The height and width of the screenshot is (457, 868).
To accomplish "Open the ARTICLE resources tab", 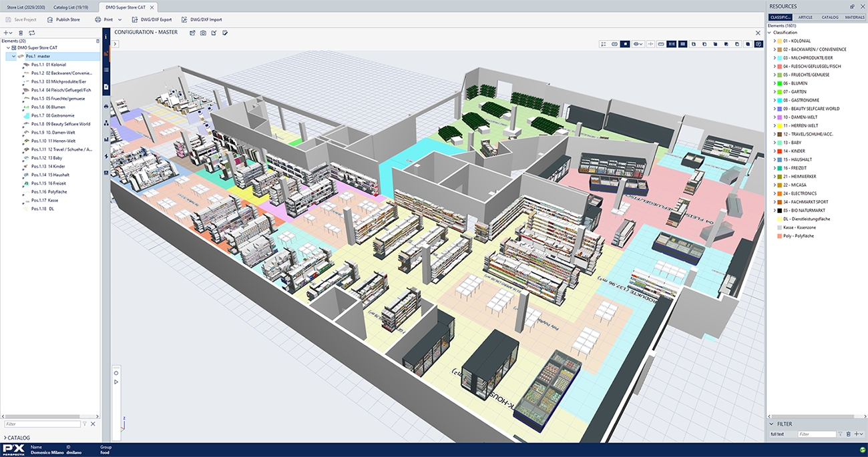I will 805,17.
